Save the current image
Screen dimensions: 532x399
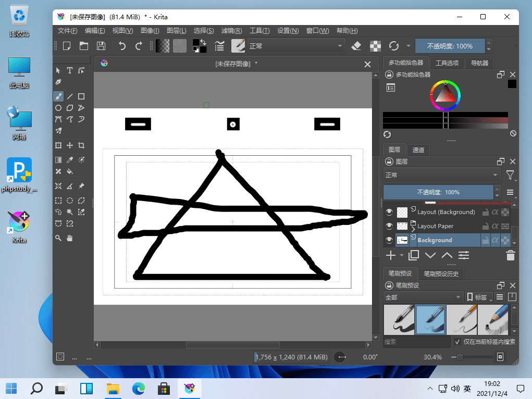tap(101, 46)
